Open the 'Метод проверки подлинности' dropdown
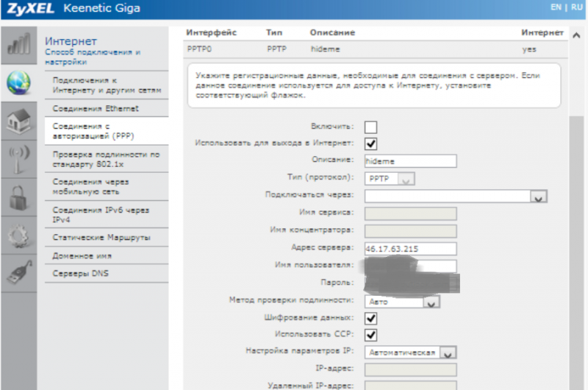The height and width of the screenshot is (390, 588). point(432,302)
